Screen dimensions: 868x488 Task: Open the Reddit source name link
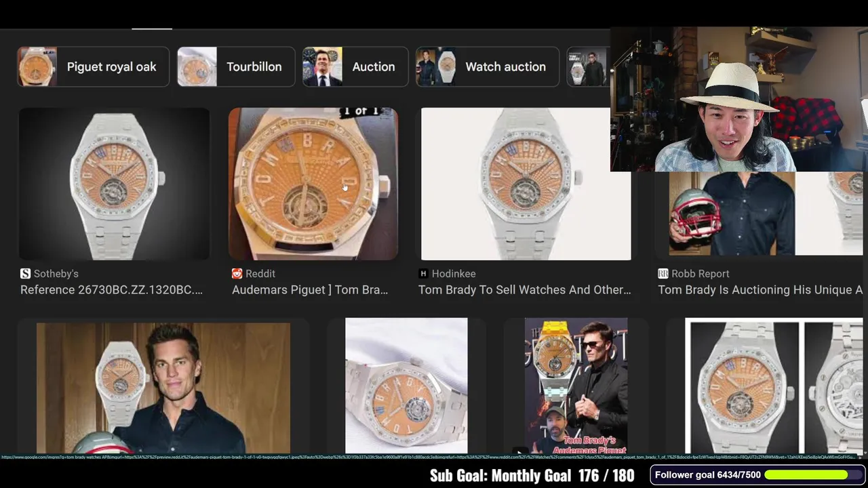coord(260,274)
